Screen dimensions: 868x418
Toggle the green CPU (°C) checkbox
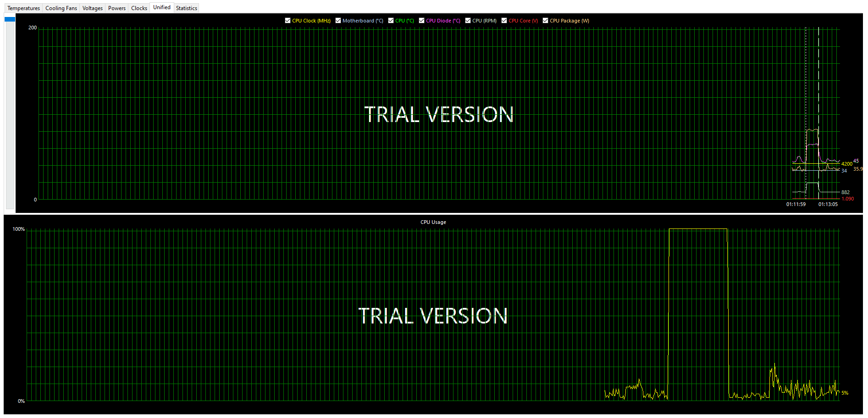391,21
